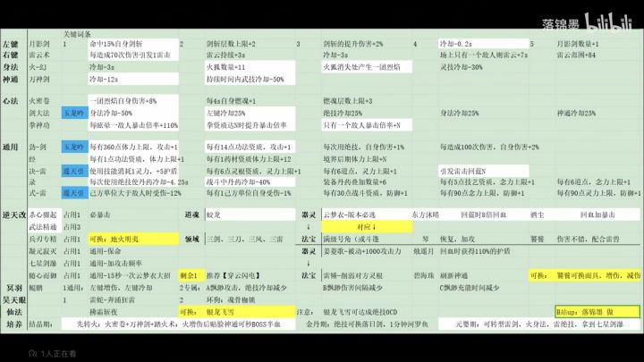The height and width of the screenshot is (362, 644).
Task: Select the 冥羽 row label
Action: pos(14,288)
